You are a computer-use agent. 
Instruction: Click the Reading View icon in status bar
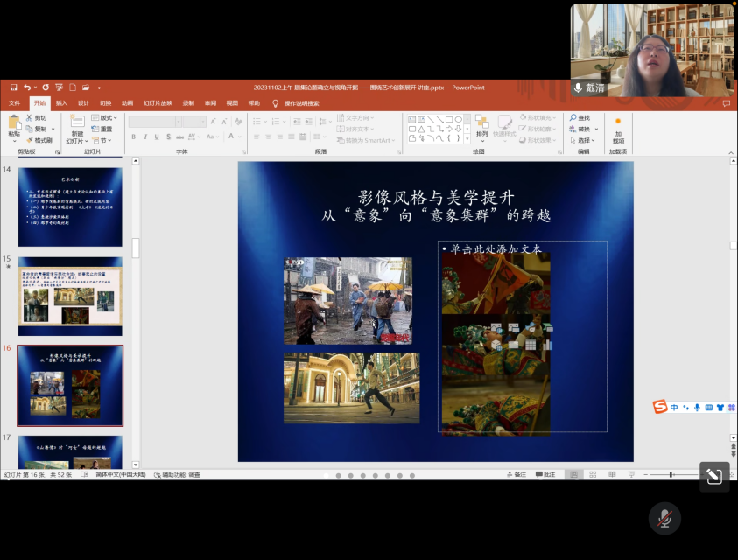(611, 473)
